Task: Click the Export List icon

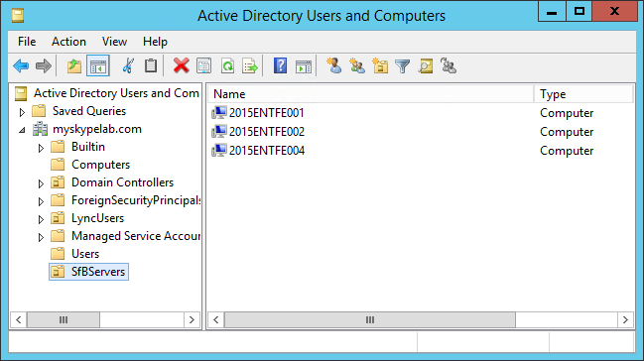Action: point(250,65)
